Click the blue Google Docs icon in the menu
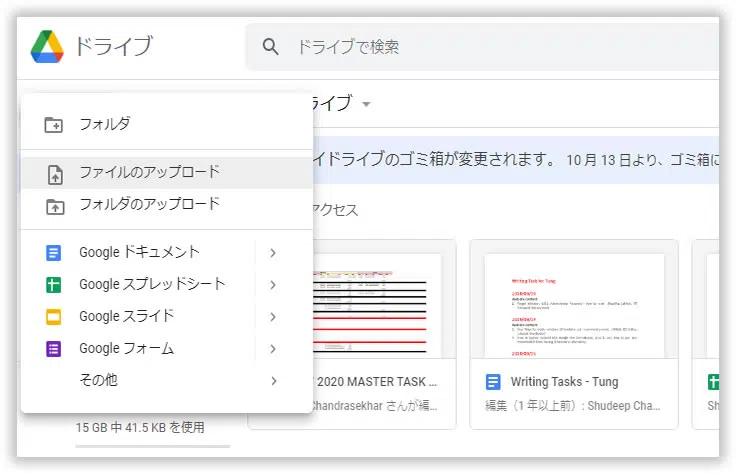Screen dimensions: 736x474 tap(54, 252)
